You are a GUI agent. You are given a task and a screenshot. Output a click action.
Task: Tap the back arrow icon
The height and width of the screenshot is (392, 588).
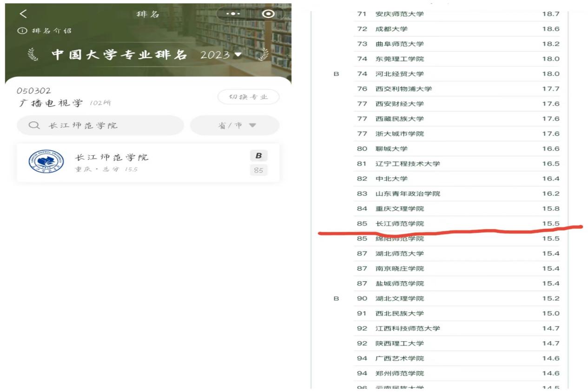tap(23, 14)
